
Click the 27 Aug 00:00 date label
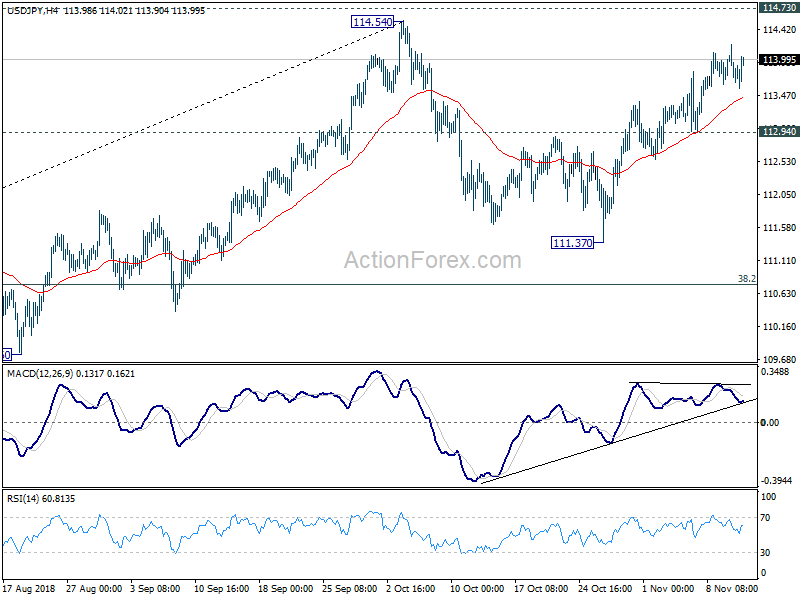94,588
